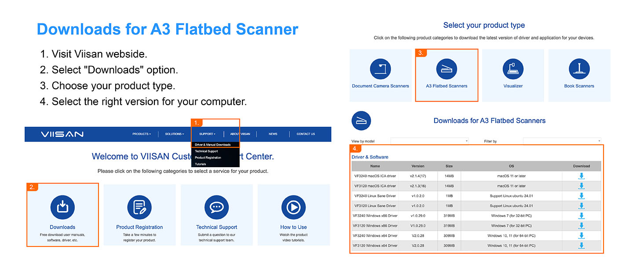Open the Technical Support category link

[216, 227]
